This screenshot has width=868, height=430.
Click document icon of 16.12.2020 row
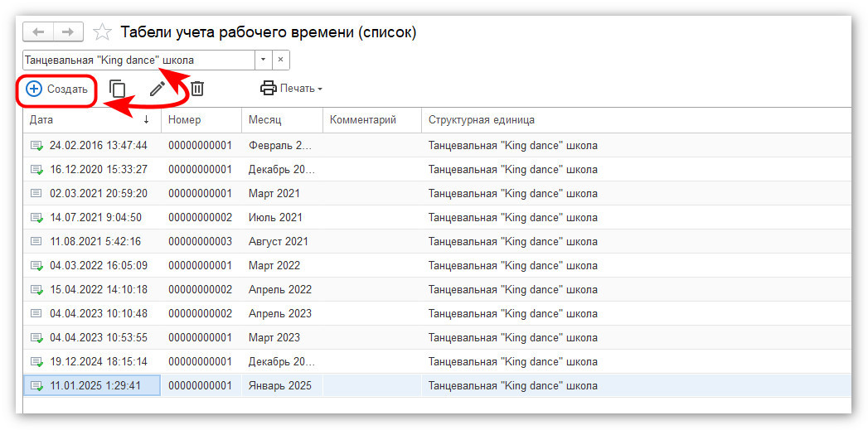click(x=36, y=169)
